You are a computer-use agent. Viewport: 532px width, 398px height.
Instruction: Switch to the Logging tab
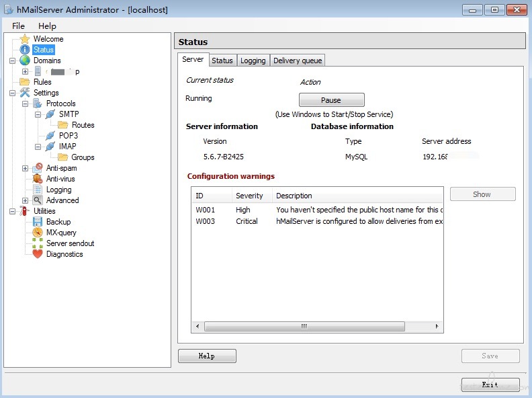click(x=253, y=61)
